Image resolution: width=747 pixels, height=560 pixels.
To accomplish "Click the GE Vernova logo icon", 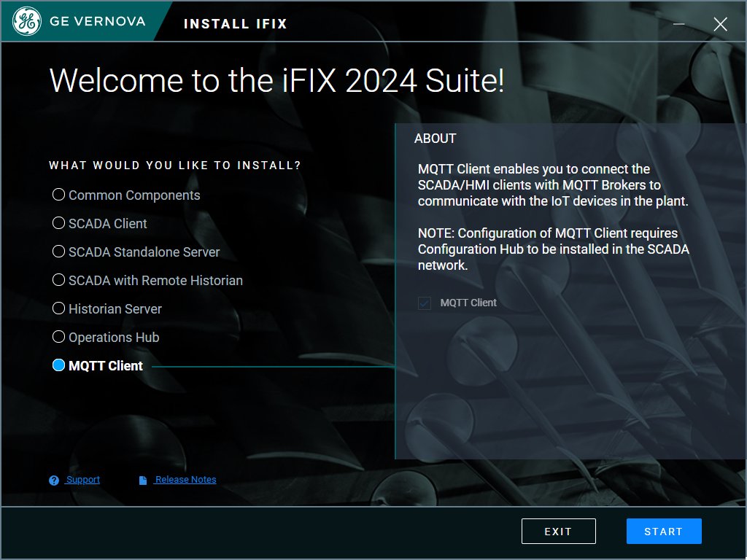I will (27, 21).
